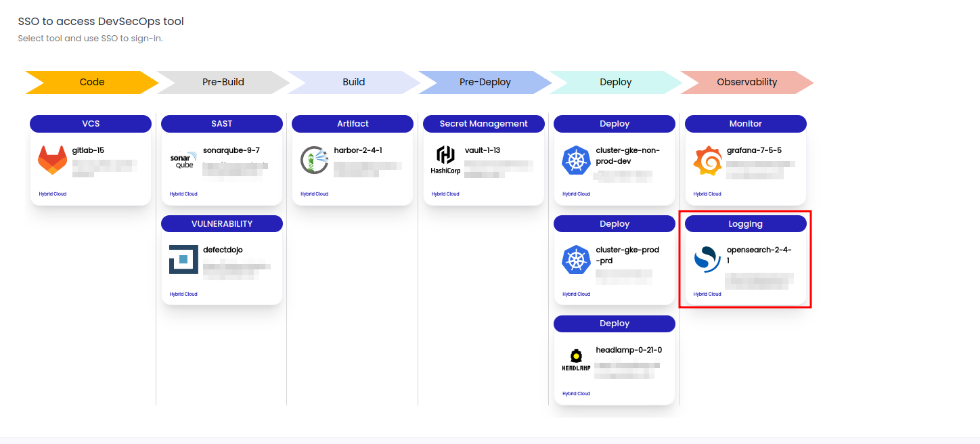Click the VCS category header

(x=91, y=124)
